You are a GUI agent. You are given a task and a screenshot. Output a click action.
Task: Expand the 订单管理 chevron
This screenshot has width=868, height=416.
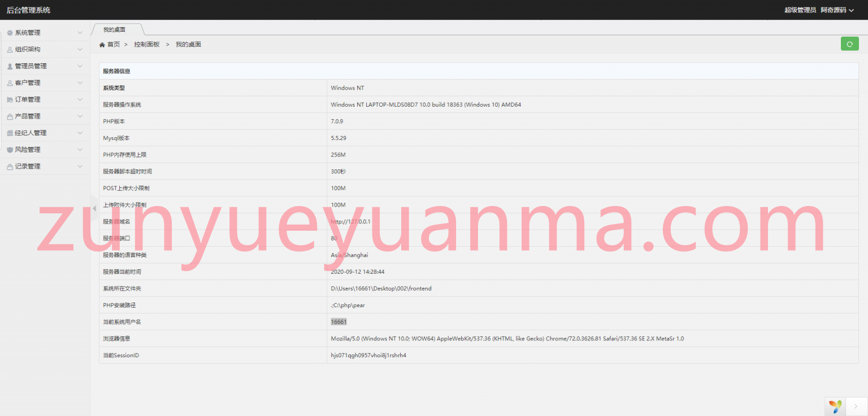tap(80, 100)
